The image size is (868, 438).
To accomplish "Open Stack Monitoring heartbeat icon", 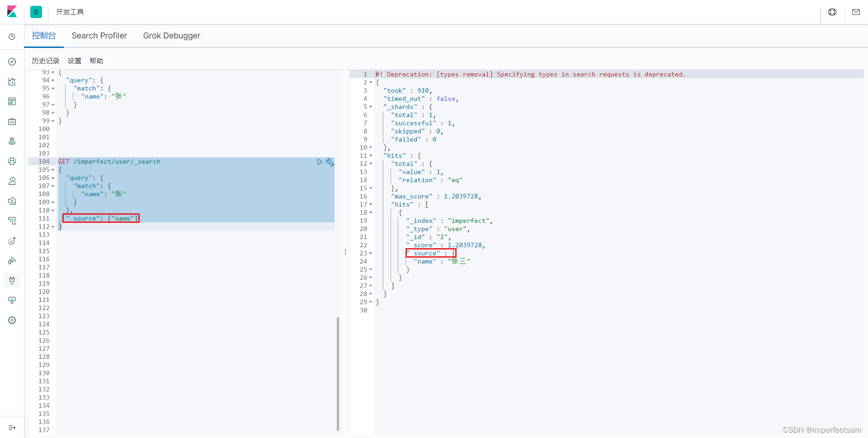I will [12, 300].
